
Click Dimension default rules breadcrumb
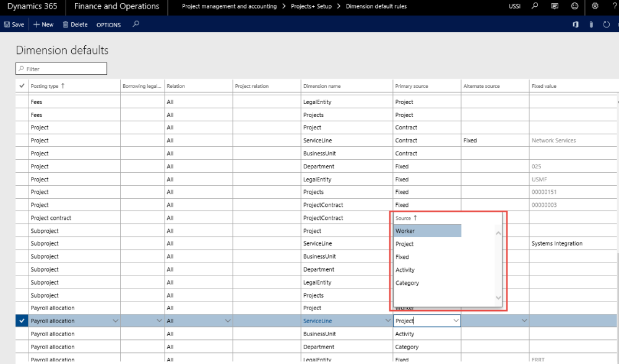point(376,6)
